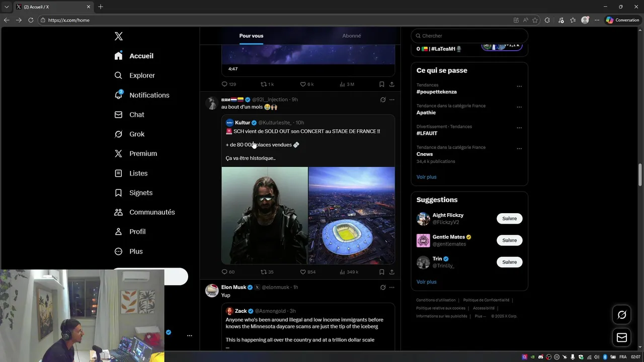Click Grok icon on Elon Musk post
Image resolution: width=644 pixels, height=362 pixels.
pos(383,288)
